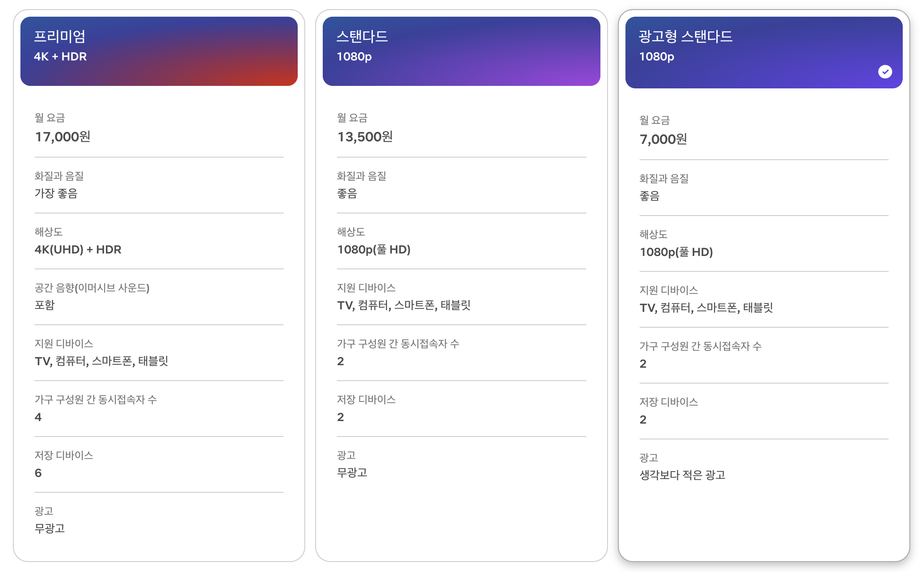The width and height of the screenshot is (924, 572).
Task: Select the 프리미엄 plan header
Action: click(x=159, y=51)
